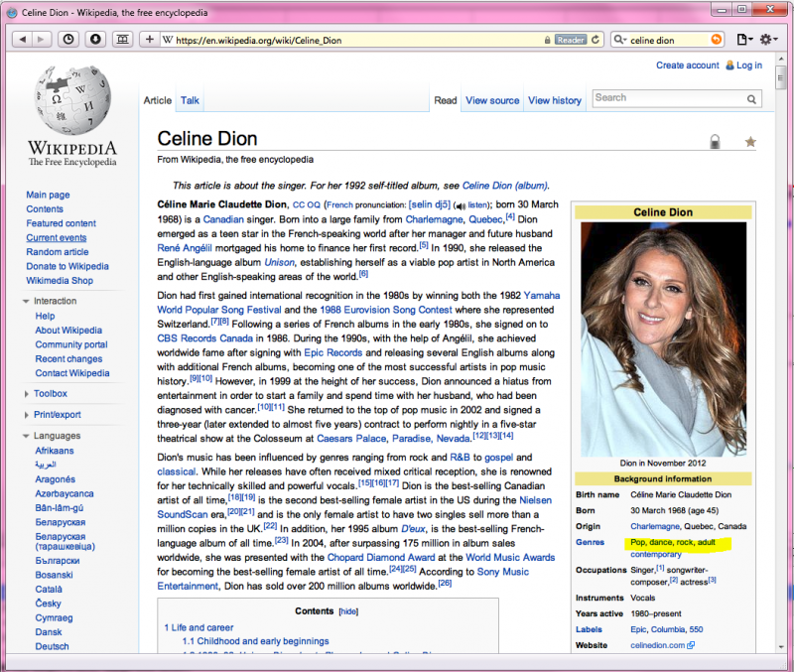This screenshot has width=794, height=672.
Task: Click the Create account link
Action: point(687,66)
